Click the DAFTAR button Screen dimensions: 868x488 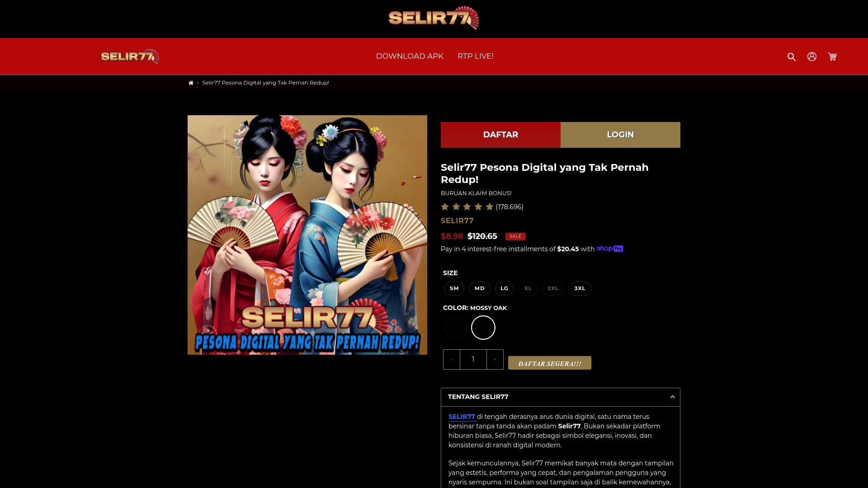pos(500,135)
